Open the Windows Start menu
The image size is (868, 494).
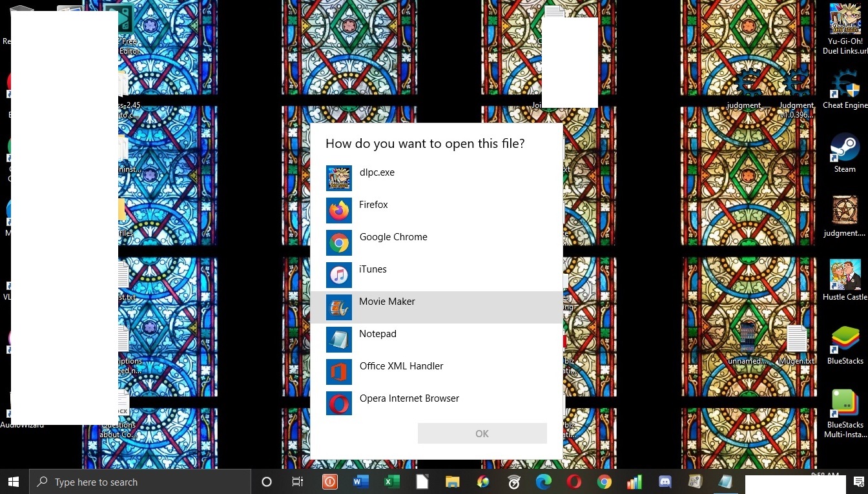(x=14, y=482)
